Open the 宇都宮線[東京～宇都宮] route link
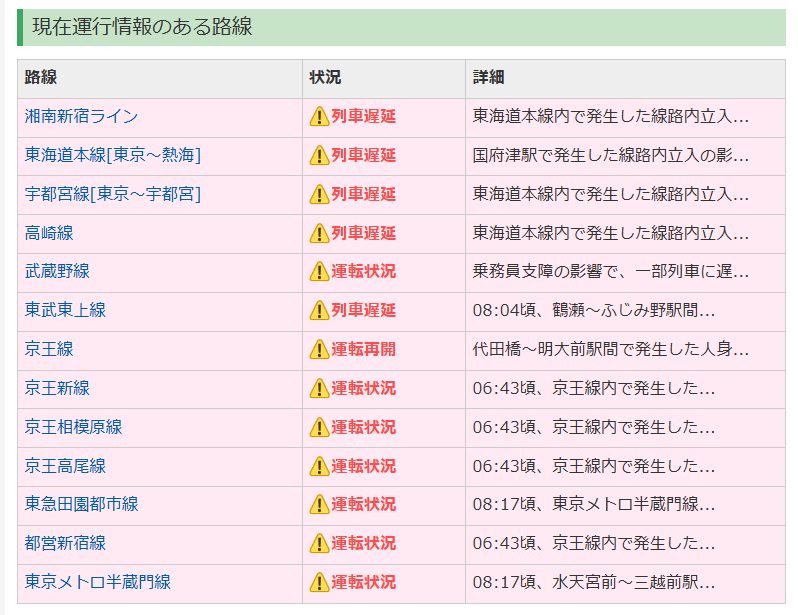The image size is (798, 615). point(113,194)
